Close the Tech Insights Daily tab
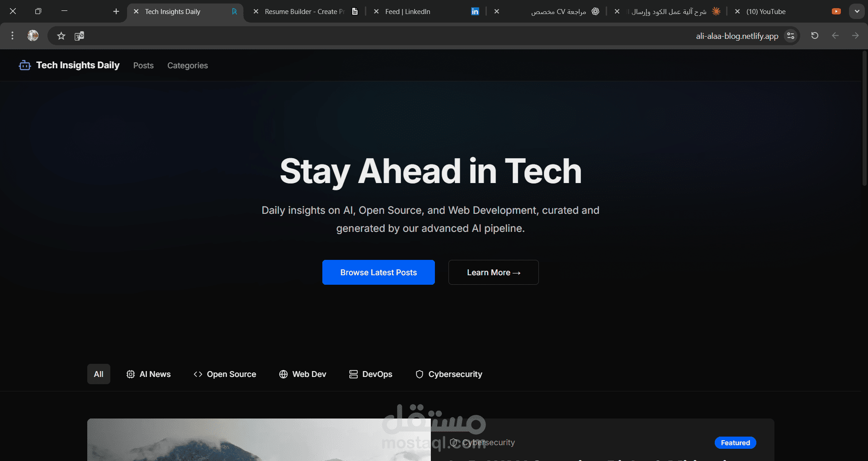Image resolution: width=868 pixels, height=461 pixels. coord(136,12)
